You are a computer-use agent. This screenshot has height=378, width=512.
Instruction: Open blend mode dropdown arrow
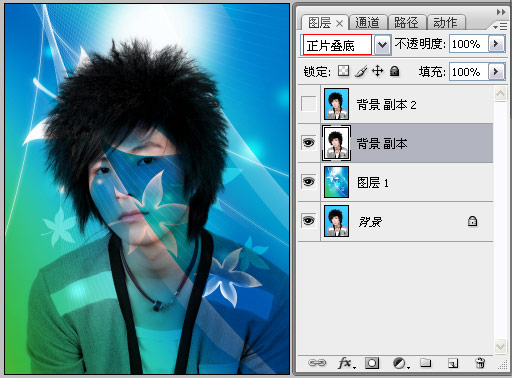[382, 45]
